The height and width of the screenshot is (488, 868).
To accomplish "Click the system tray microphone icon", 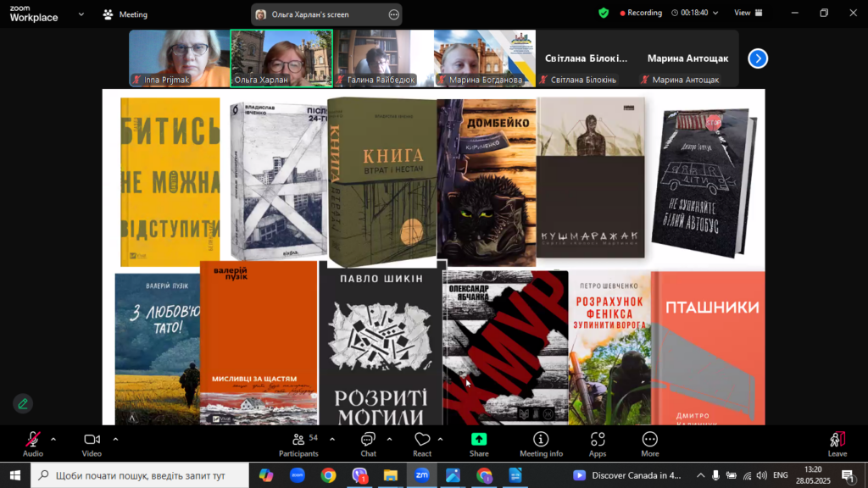I will click(x=715, y=475).
